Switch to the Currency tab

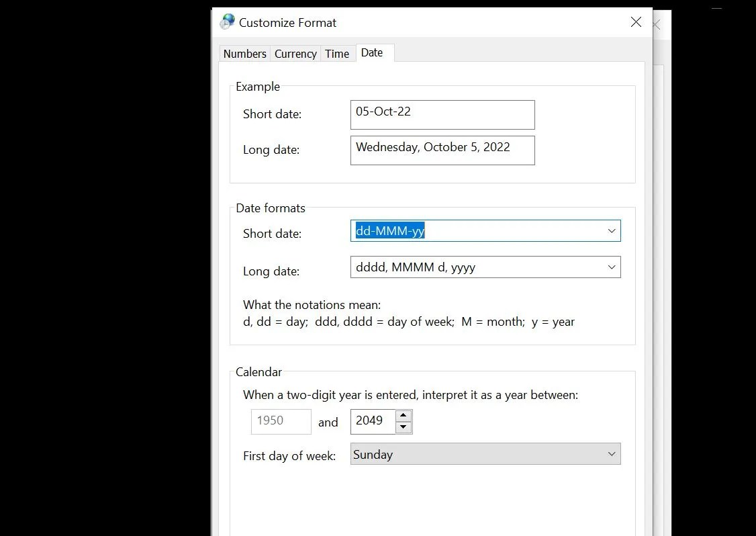tap(295, 54)
